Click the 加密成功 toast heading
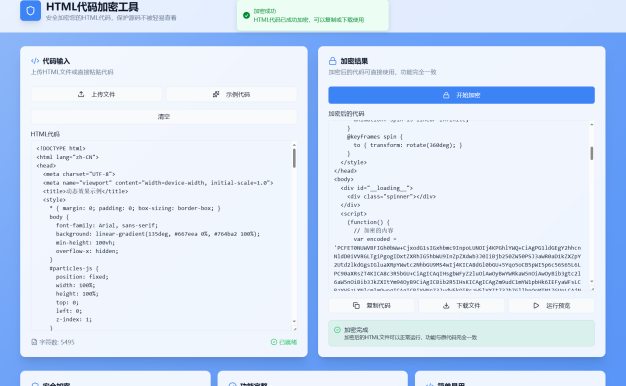Viewport: 626px width, 386px height. 265,11
